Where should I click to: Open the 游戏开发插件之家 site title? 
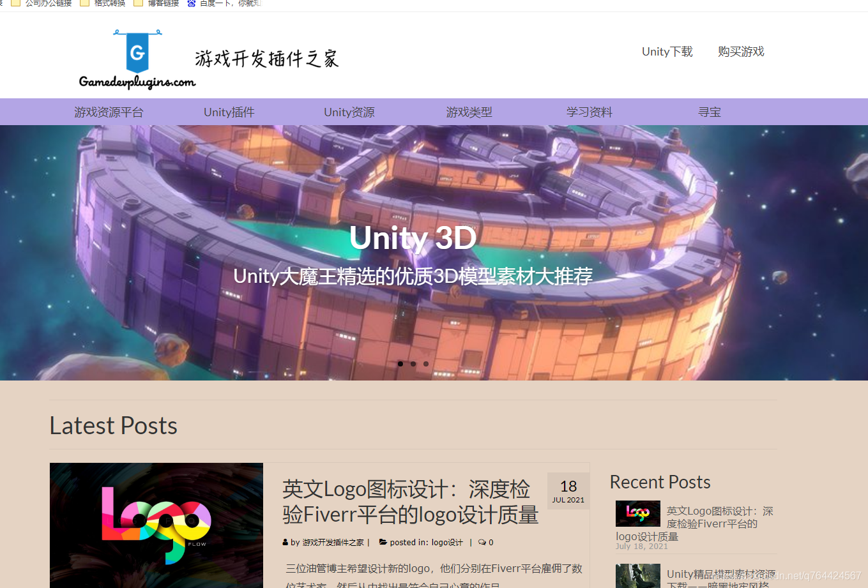(266, 59)
